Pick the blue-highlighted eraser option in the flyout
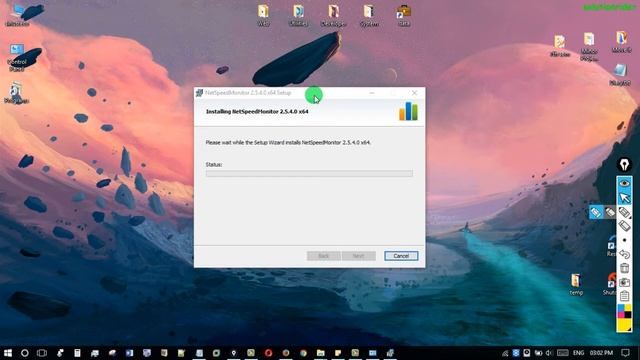 (x=596, y=212)
